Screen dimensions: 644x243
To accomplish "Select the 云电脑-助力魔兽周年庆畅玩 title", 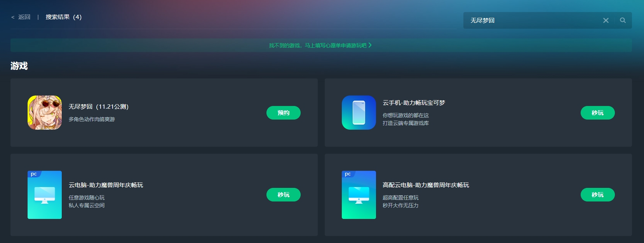I will tap(106, 185).
